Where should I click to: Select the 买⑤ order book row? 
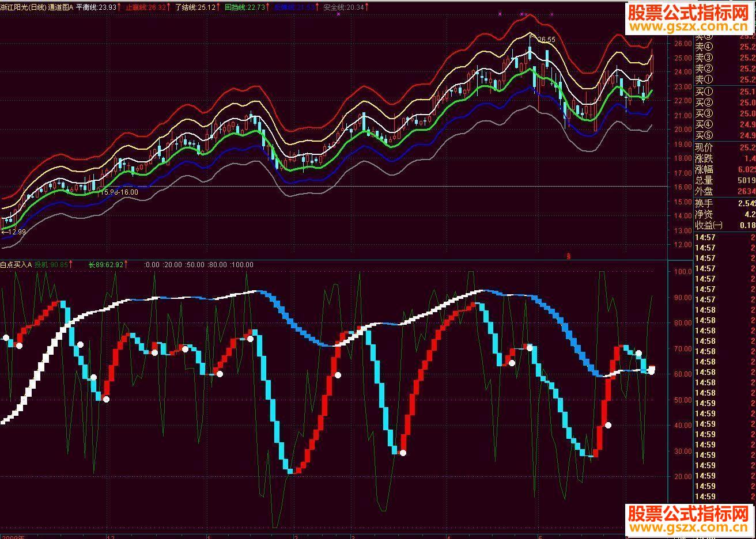(725, 135)
